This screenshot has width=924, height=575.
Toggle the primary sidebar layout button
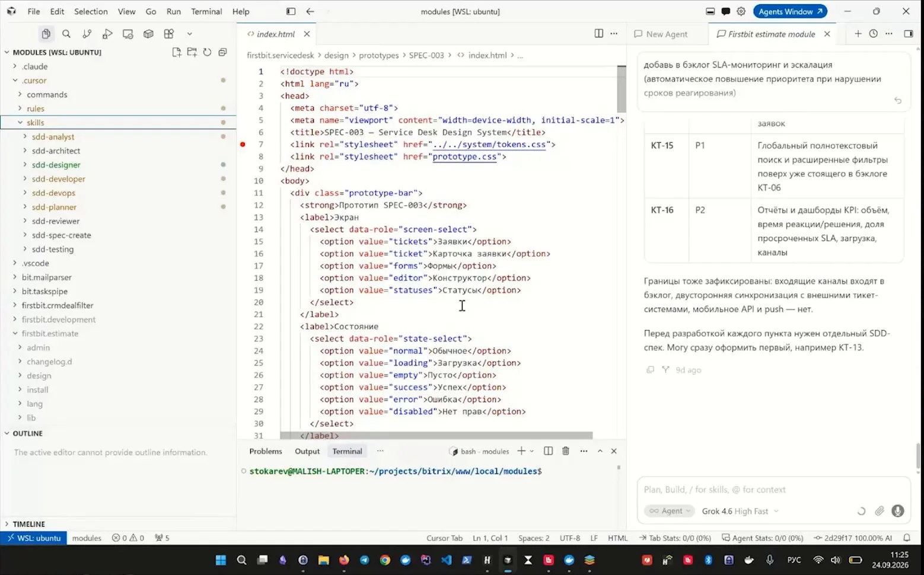click(x=291, y=11)
